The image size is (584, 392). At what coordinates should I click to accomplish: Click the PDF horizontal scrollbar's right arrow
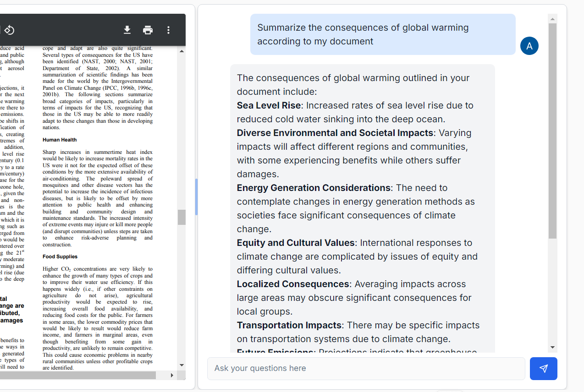pos(172,375)
